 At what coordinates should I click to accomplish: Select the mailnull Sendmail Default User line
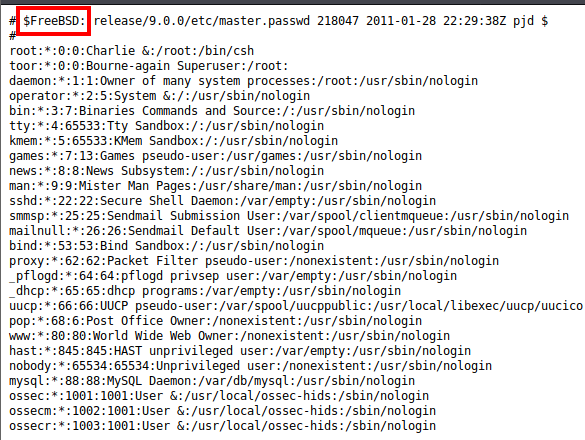tap(268, 231)
